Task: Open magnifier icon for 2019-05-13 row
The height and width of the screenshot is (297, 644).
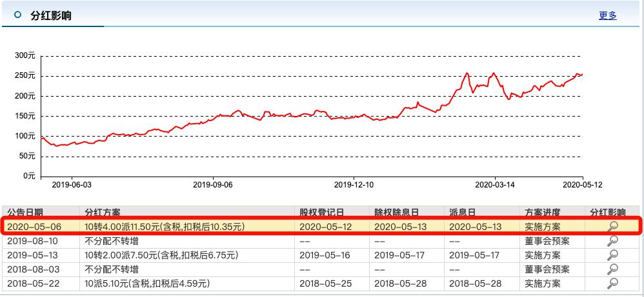Action: tap(612, 254)
